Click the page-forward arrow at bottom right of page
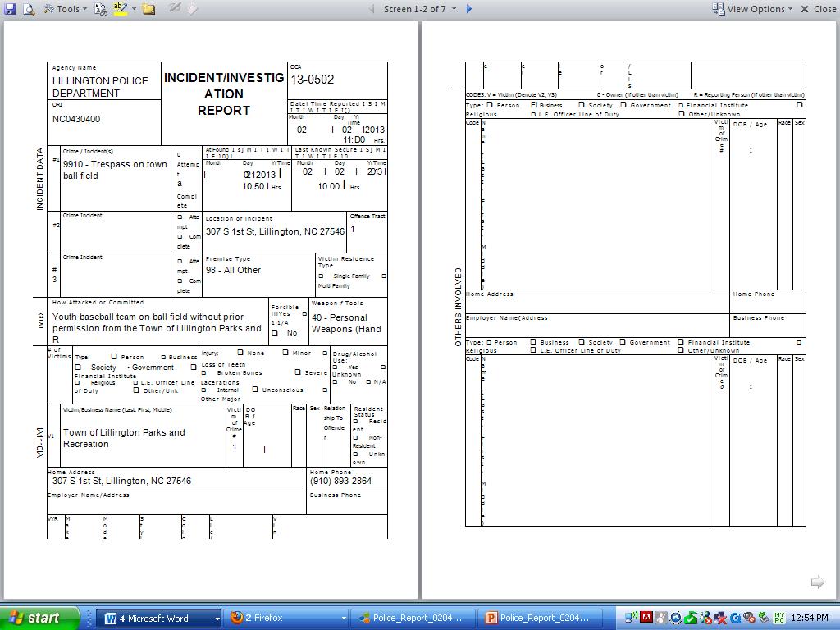Image resolution: width=840 pixels, height=630 pixels. (x=818, y=582)
